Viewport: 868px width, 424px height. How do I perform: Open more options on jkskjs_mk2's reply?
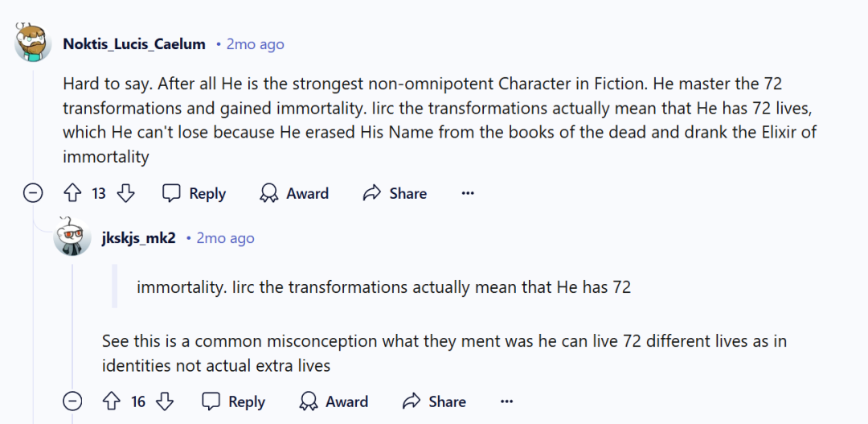point(507,401)
